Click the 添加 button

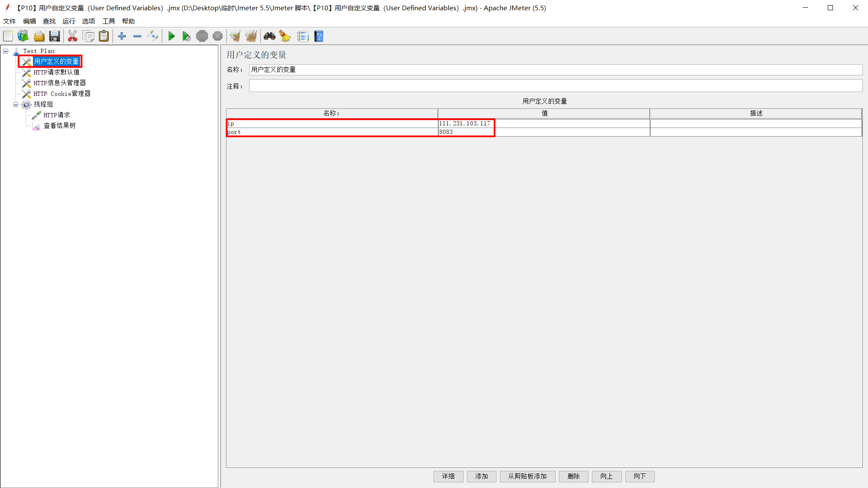(x=482, y=476)
